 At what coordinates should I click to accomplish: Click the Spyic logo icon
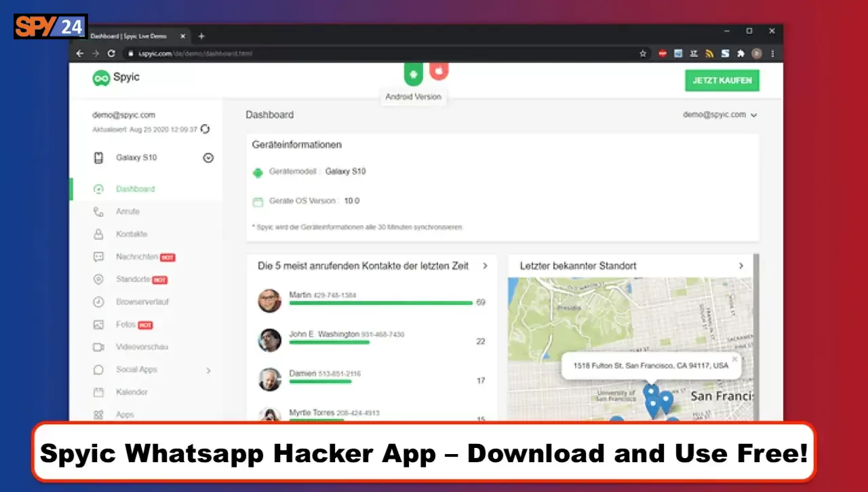point(100,78)
